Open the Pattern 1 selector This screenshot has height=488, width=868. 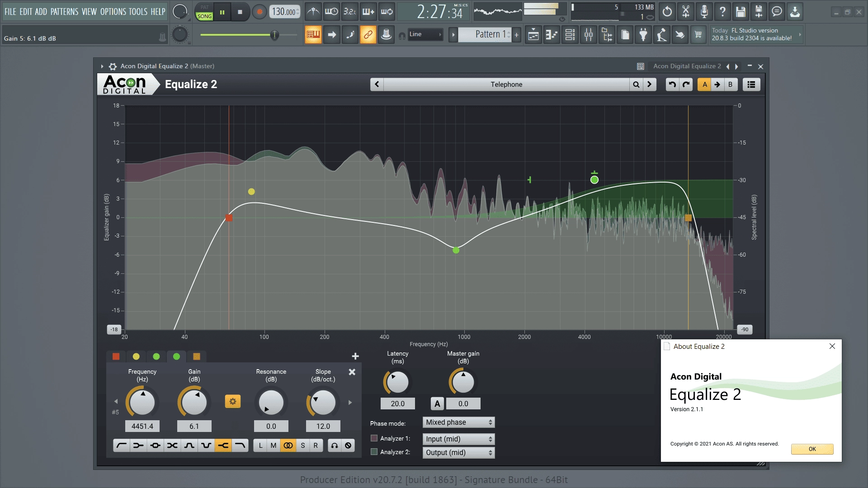[485, 34]
